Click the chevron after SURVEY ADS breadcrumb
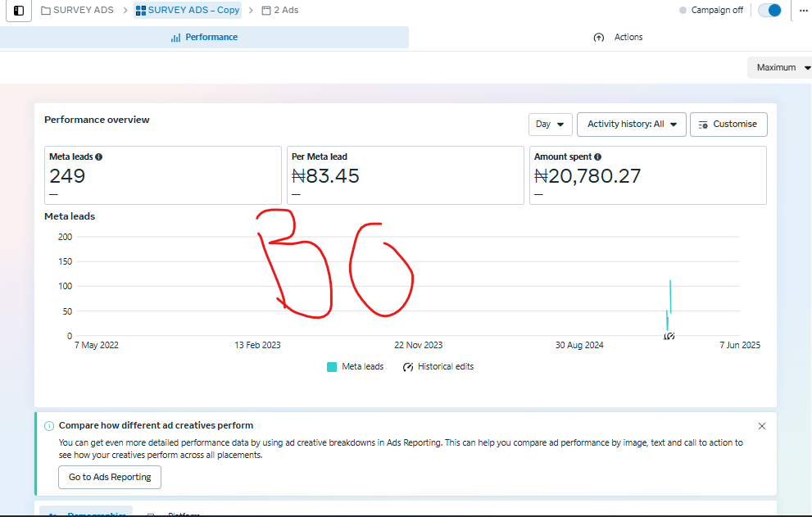 (x=125, y=11)
